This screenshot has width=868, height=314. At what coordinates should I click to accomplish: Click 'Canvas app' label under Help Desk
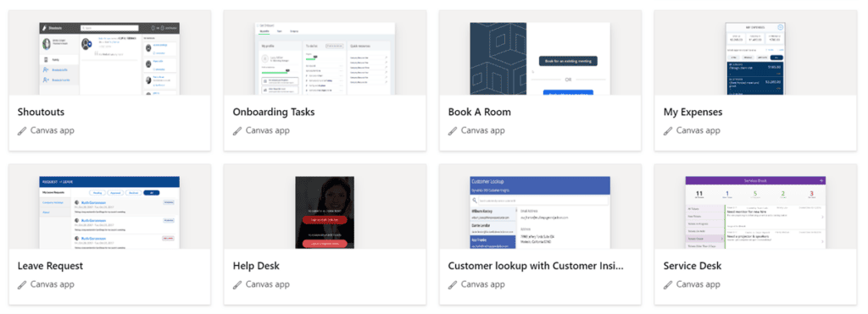tap(267, 284)
